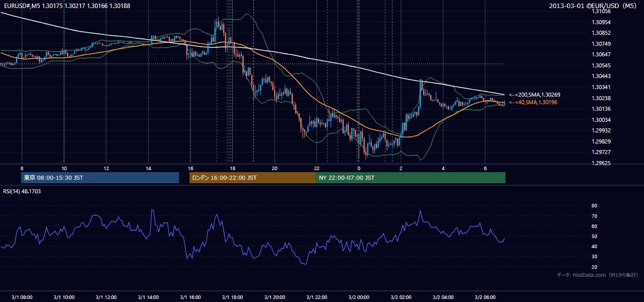Viewport: 644px width, 302px height.
Task: Click price axis label 1.30647
Action: point(602,54)
